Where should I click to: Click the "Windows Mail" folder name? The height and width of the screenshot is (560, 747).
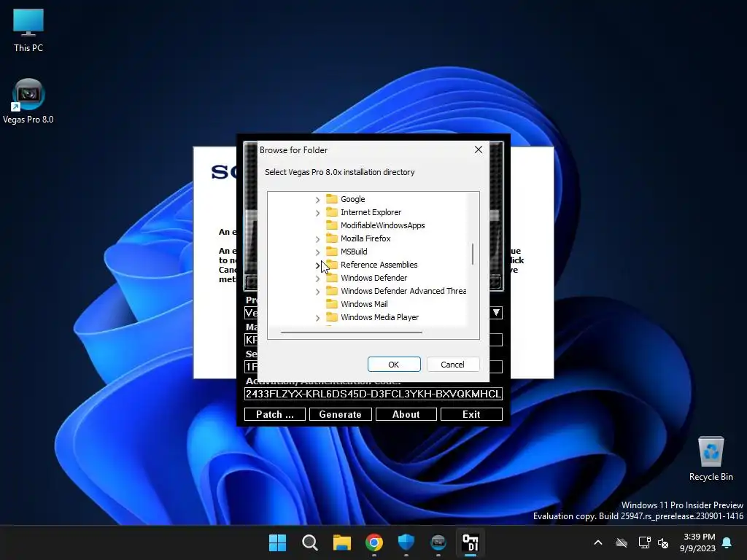tap(364, 304)
